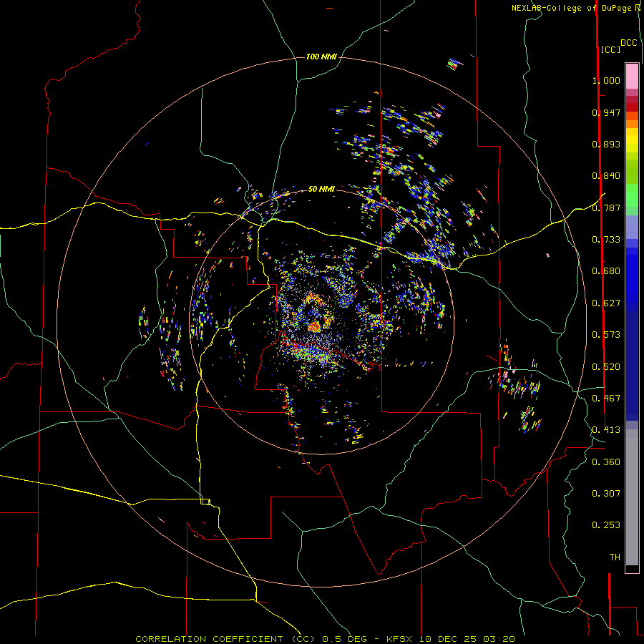Click the [CC] legend unit label
The image size is (644, 644).
point(611,49)
